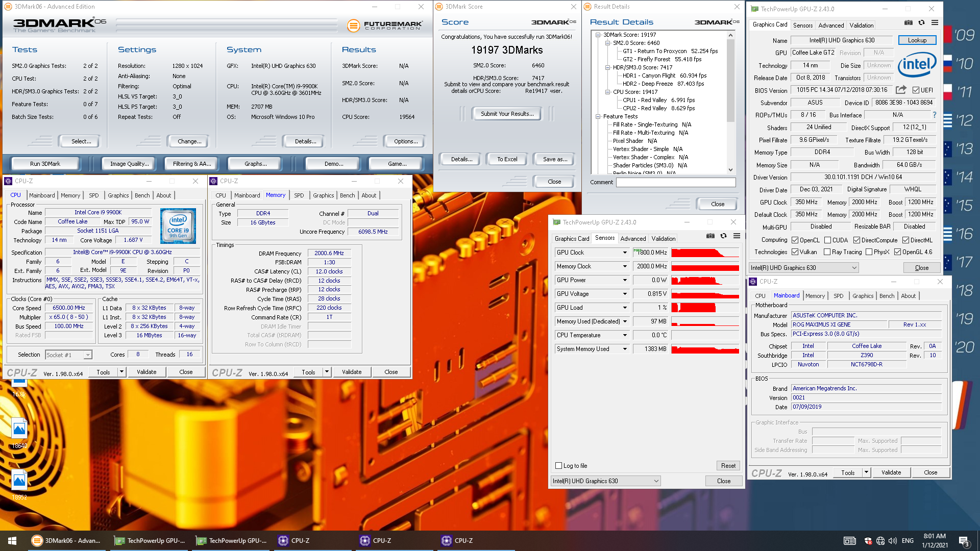
Task: Open GPU-Z hamburger menu in main window
Action: coord(935,22)
